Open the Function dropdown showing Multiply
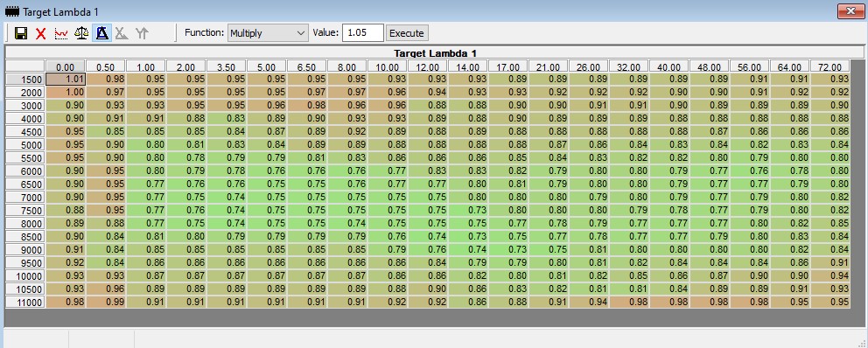Viewport: 868px width, 348px height. click(x=268, y=32)
